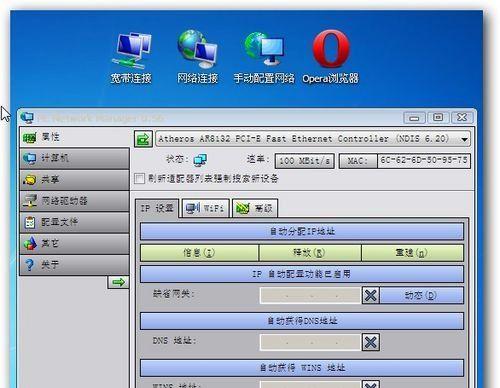Screen dimensions: 500x388
Task: Select the IP 设置 tab
Action: click(157, 208)
